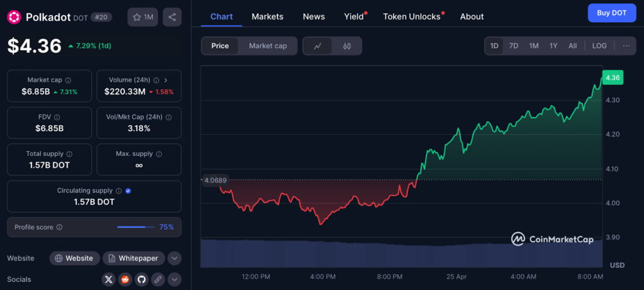The image size is (644, 290).
Task: Toggle the LOG scale on the chart
Action: click(599, 46)
